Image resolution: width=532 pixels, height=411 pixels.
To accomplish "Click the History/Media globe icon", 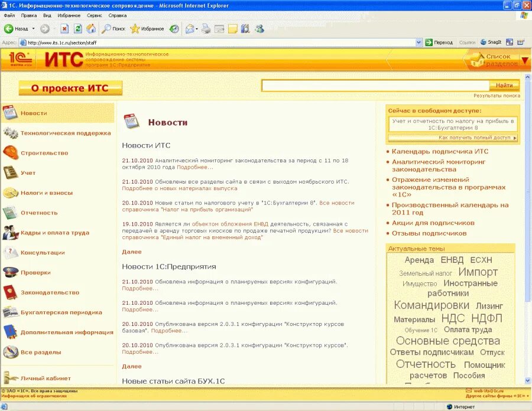I will coord(174,29).
